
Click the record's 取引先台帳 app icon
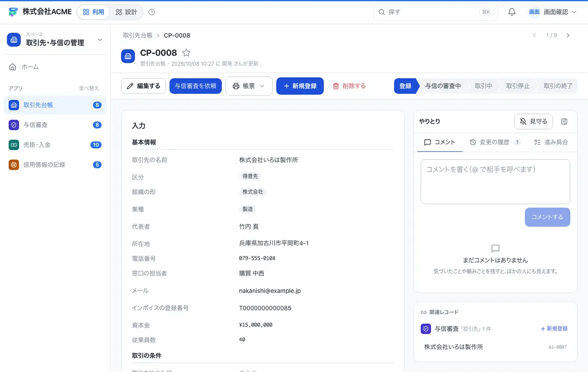click(x=128, y=56)
